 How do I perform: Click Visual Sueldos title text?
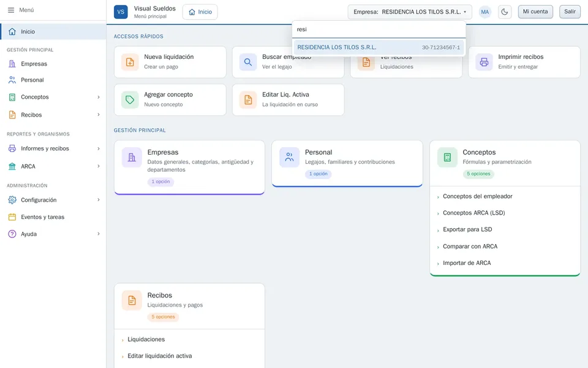(x=154, y=9)
